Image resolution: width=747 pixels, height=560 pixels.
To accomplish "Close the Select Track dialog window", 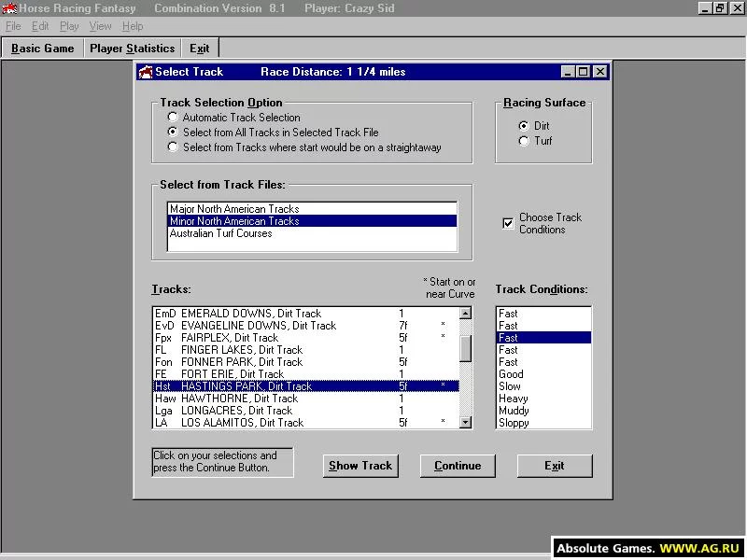I will coord(600,72).
